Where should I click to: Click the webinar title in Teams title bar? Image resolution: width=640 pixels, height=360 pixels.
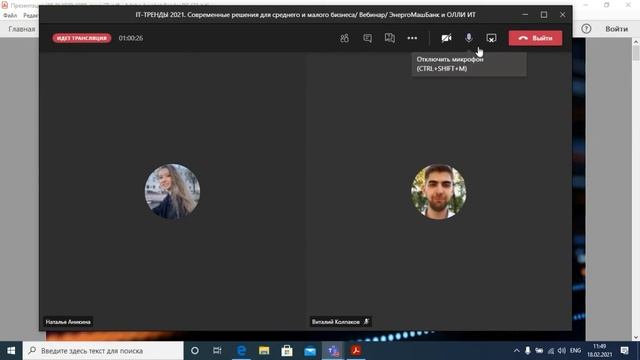[305, 15]
